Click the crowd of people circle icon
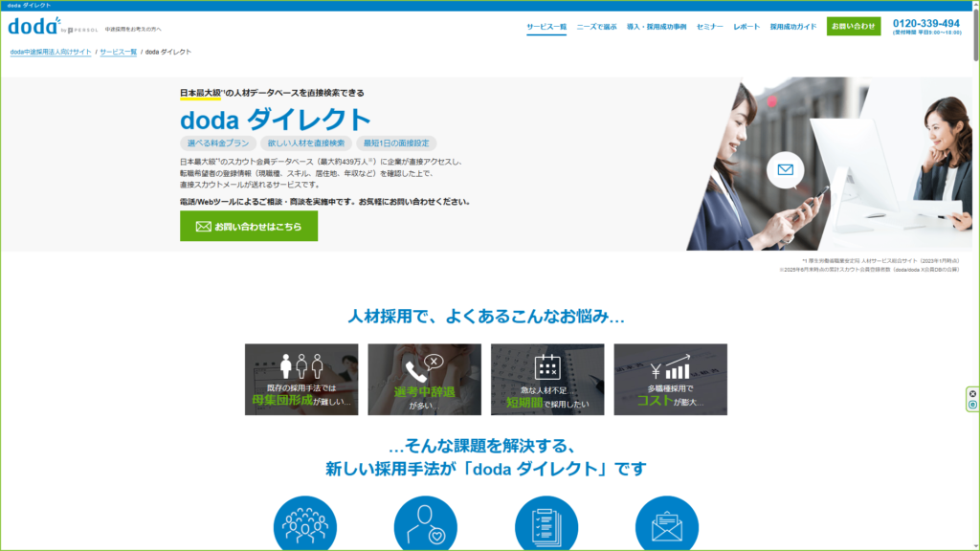 pos(305,523)
